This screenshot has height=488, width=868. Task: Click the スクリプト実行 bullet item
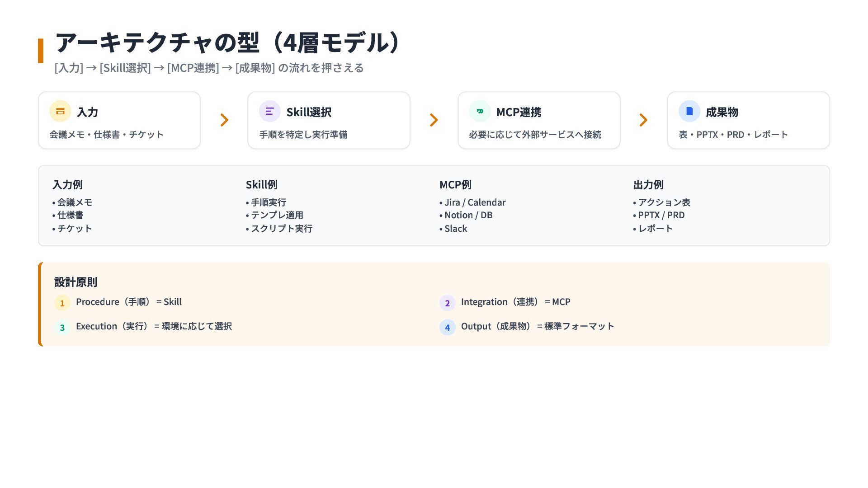281,229
